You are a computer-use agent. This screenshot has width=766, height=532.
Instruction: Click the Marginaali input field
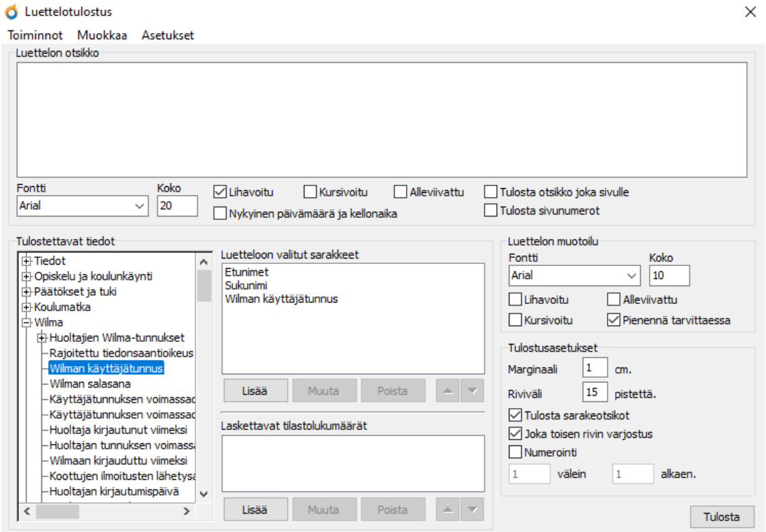(x=595, y=368)
